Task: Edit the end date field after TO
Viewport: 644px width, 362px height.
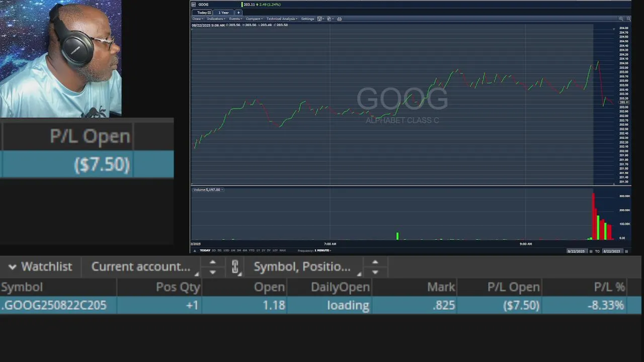Action: point(612,251)
